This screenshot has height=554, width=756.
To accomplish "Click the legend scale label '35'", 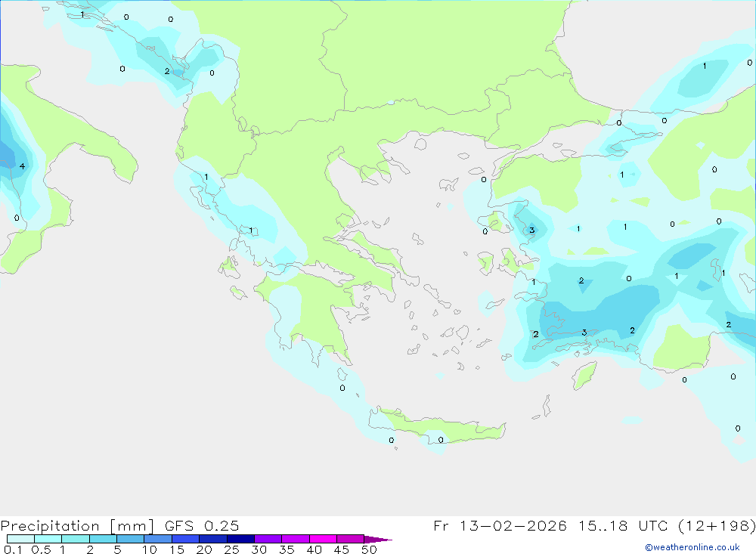I will click(287, 549).
